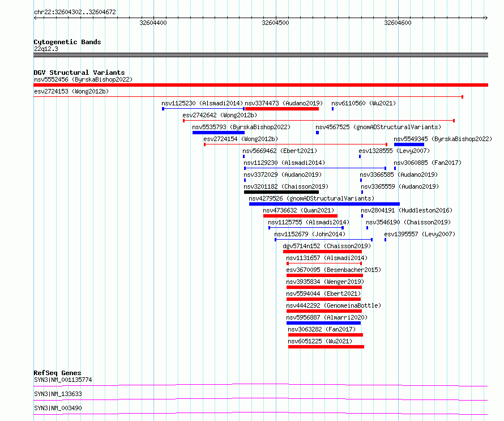Open the SYN3|NM_003490 gene transcript
Screen dimensions: 504x421
[58, 408]
